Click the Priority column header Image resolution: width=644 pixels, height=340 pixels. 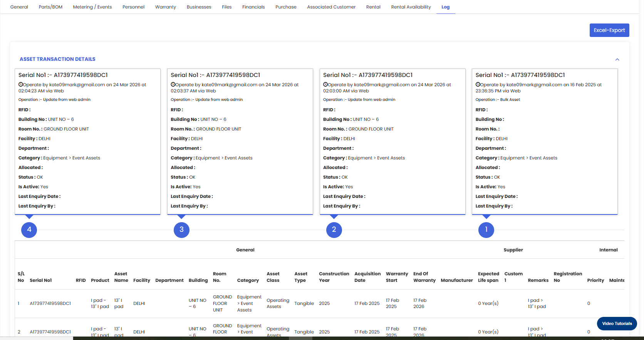(x=595, y=280)
